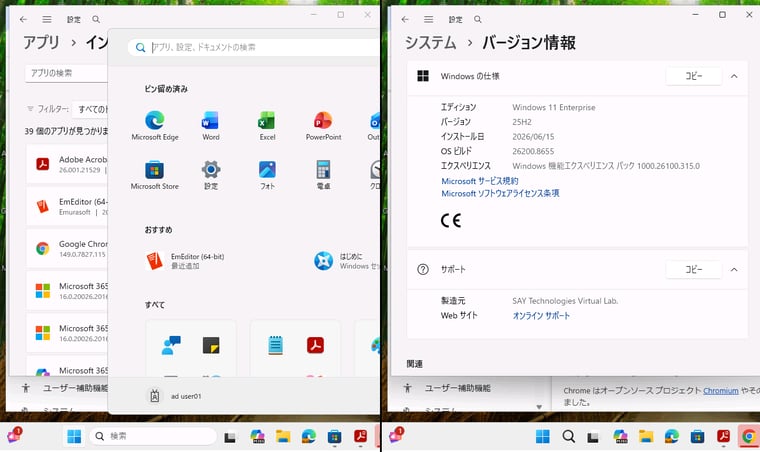This screenshot has height=452, width=760.
Task: Open Adobe Acrobat in the left taskbar
Action: [360, 437]
